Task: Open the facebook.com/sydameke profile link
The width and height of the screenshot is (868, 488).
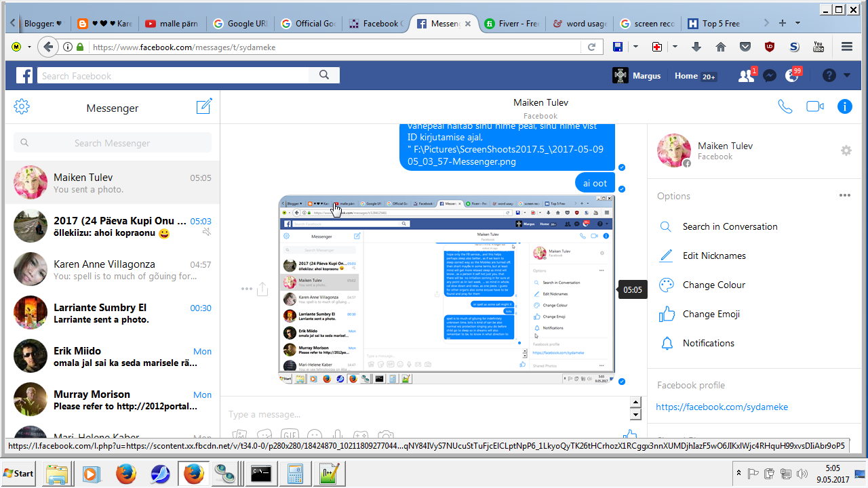Action: click(722, 407)
